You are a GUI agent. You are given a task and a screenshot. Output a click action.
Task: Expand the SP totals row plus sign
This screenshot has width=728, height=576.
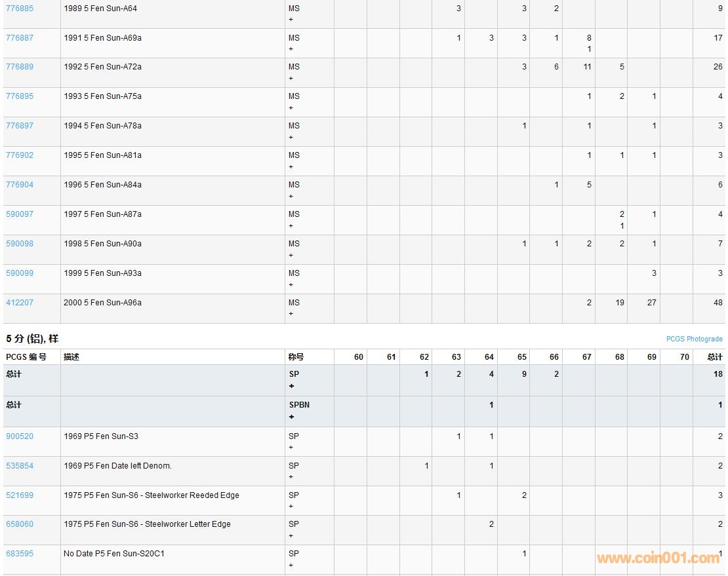(x=291, y=386)
